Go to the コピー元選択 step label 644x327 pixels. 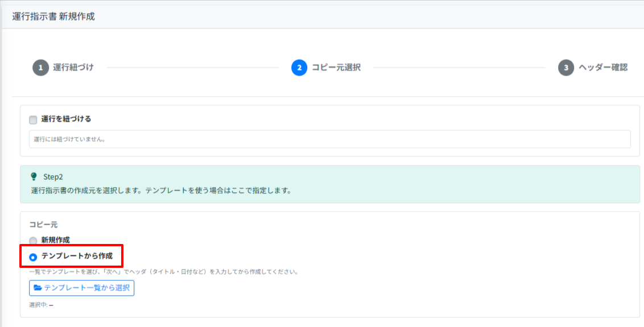336,67
